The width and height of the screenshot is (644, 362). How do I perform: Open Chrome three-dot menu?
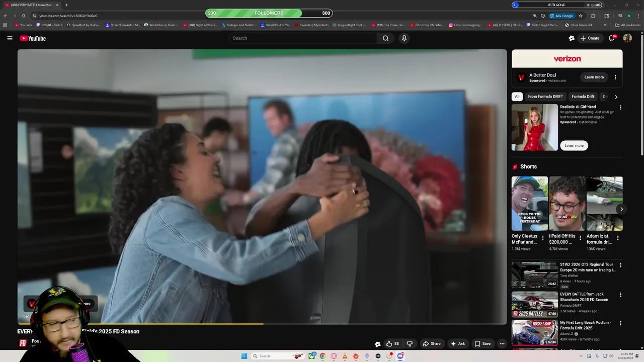[x=638, y=16]
